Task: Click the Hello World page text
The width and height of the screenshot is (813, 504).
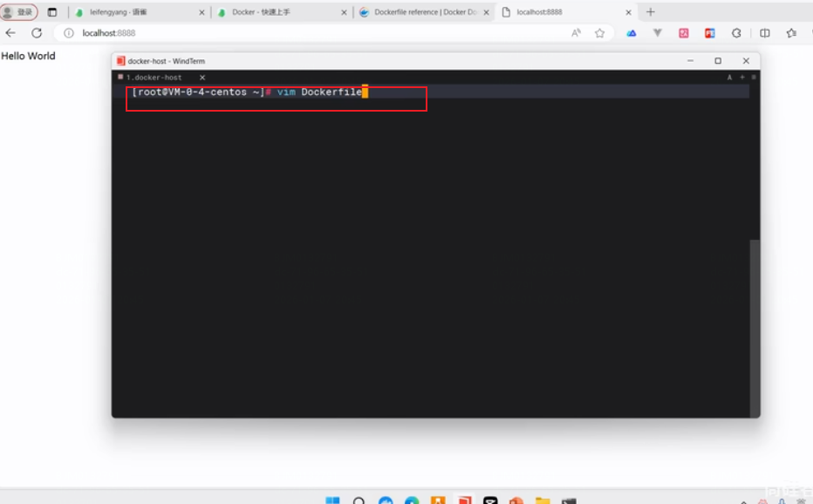Action: tap(28, 56)
